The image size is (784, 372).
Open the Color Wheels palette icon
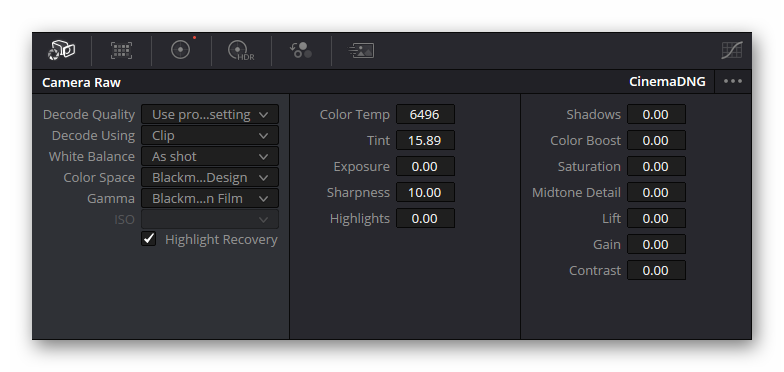[181, 50]
